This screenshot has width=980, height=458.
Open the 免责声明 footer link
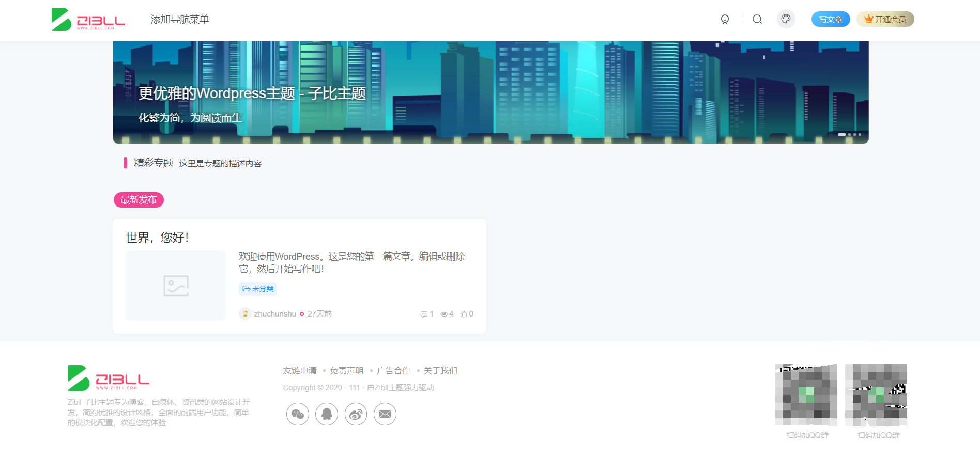coord(347,371)
